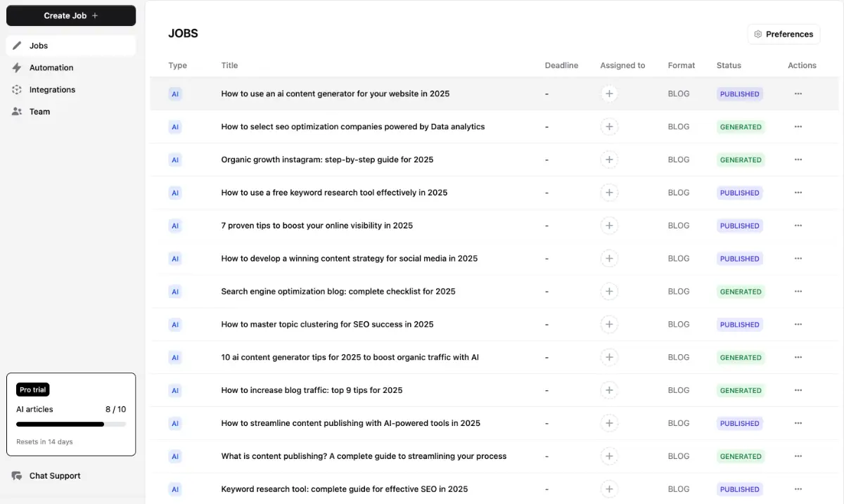Click the Team people icon
The image size is (844, 504).
point(18,112)
